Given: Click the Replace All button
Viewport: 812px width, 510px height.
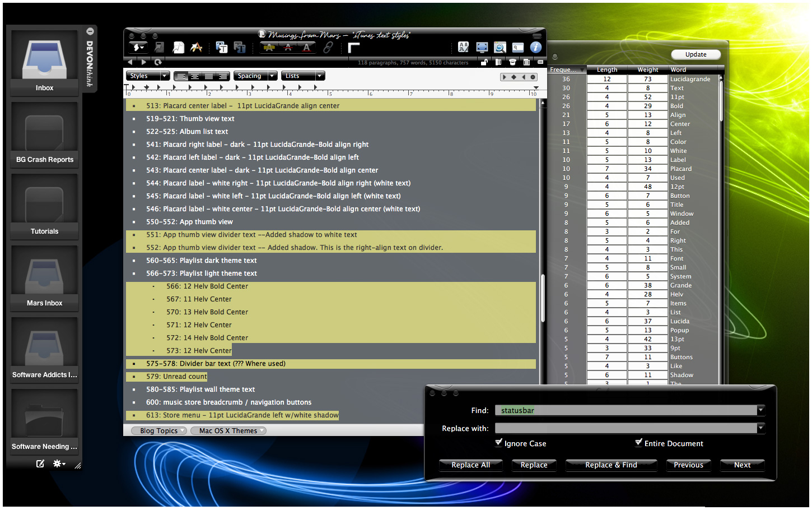Looking at the screenshot, I should 471,465.
